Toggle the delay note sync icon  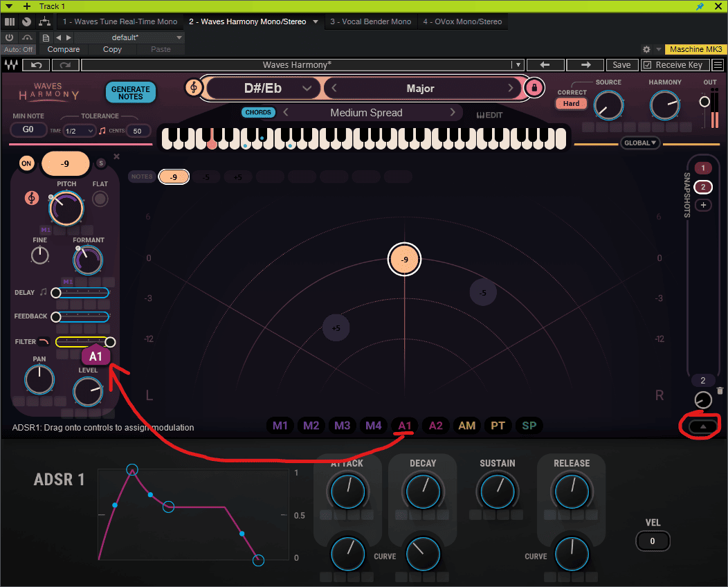[x=43, y=292]
